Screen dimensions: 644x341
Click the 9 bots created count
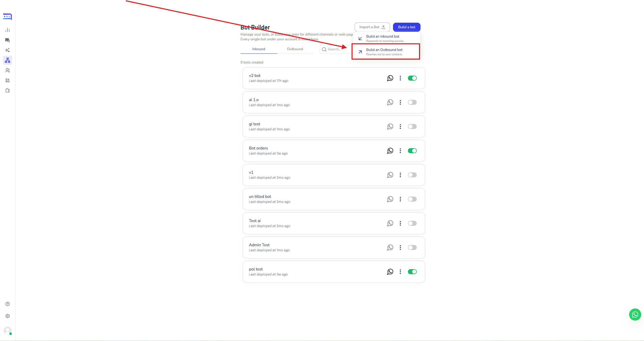click(x=252, y=62)
